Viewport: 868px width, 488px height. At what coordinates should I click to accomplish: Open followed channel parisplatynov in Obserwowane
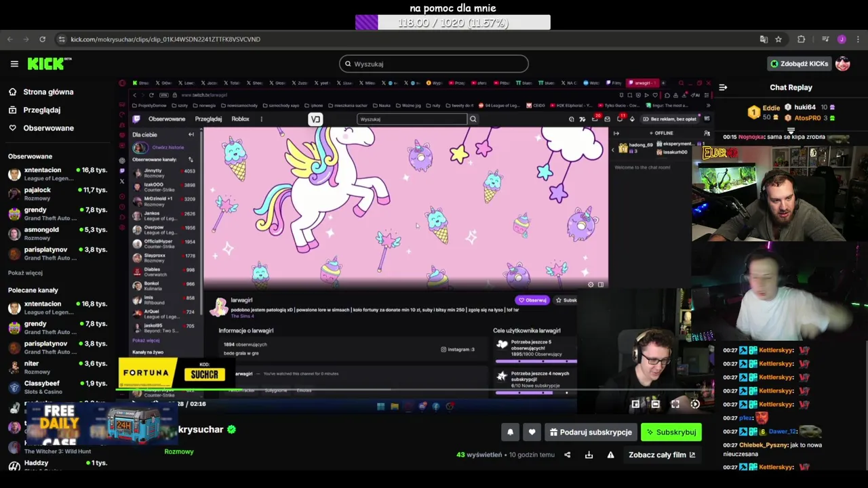[x=58, y=253]
